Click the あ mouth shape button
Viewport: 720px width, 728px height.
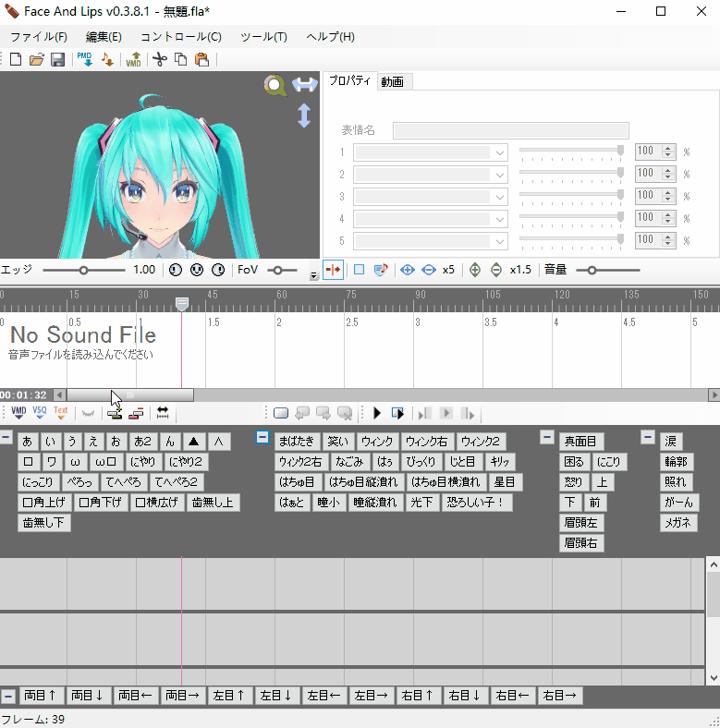point(28,441)
